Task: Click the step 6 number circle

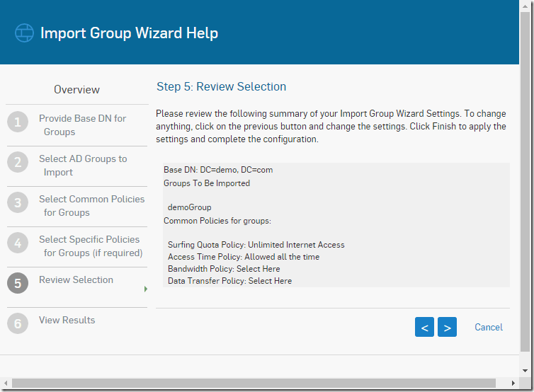Action: 18,323
